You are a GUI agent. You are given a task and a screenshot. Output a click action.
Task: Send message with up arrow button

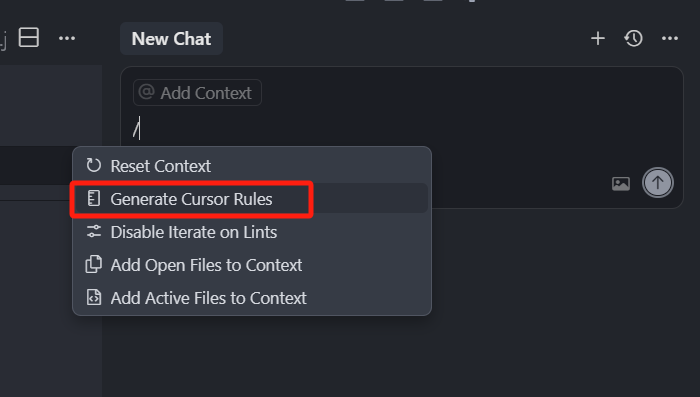coord(658,183)
